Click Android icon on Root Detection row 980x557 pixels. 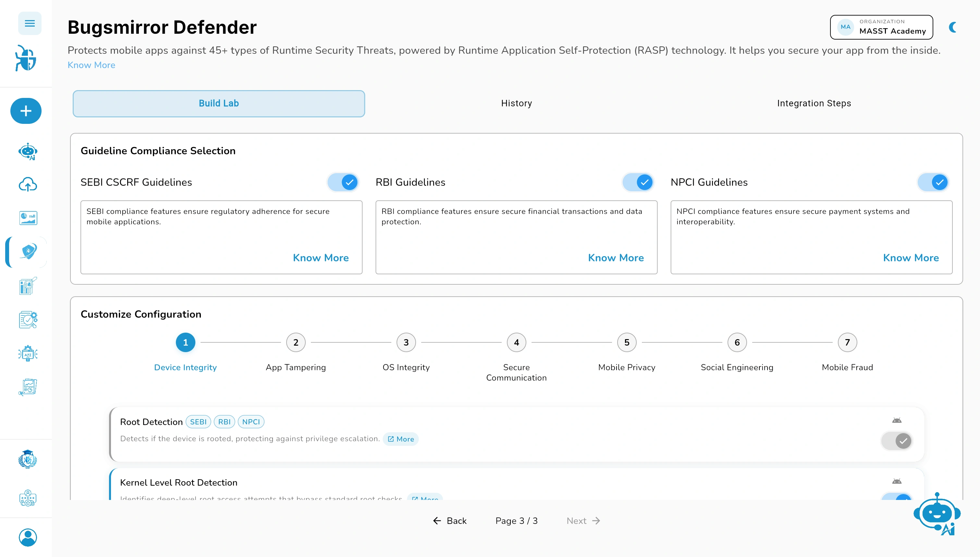tap(897, 421)
